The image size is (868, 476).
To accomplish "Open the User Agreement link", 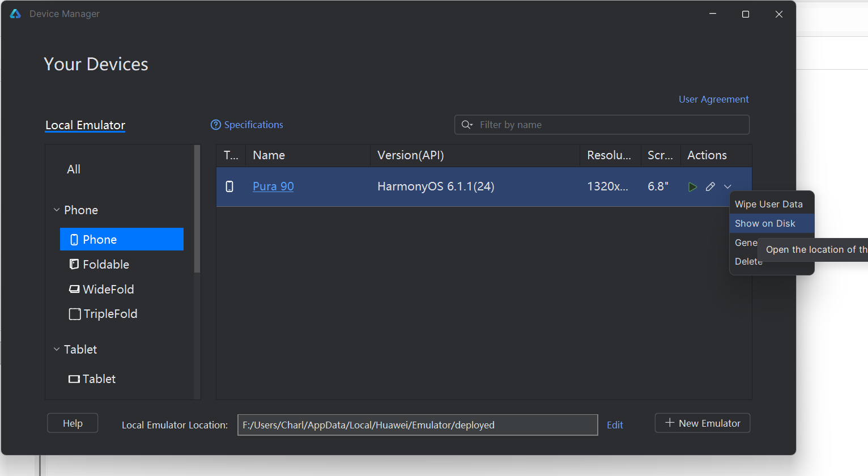I will tap(714, 99).
